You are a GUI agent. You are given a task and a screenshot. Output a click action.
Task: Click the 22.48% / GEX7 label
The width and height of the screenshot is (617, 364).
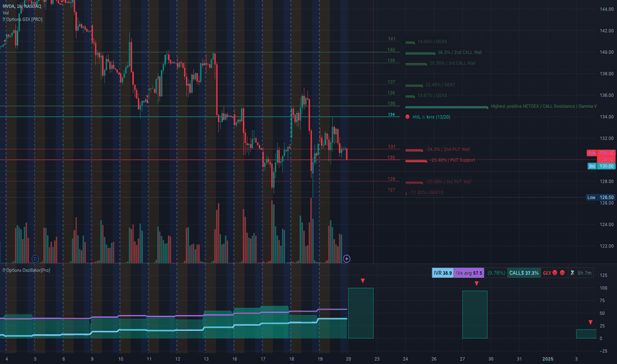tap(440, 85)
